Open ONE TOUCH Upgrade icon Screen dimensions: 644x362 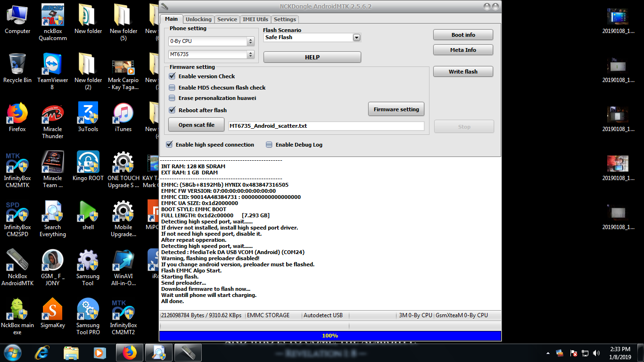coord(124,169)
